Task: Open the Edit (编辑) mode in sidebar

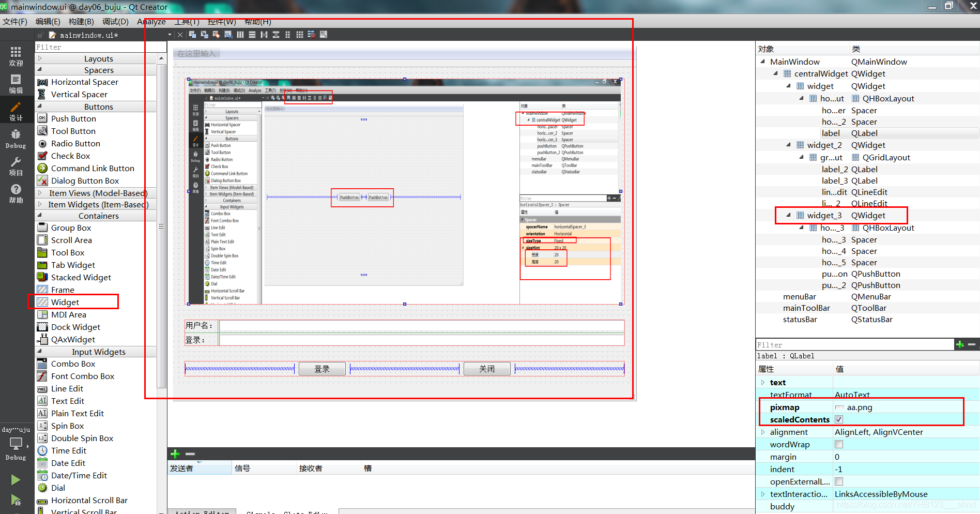Action: click(x=16, y=84)
